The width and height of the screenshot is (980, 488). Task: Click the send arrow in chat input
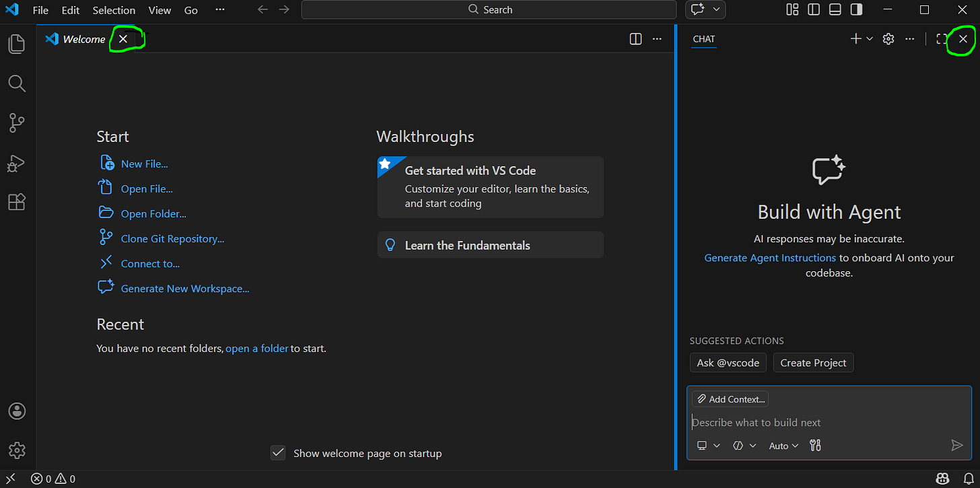(x=957, y=445)
